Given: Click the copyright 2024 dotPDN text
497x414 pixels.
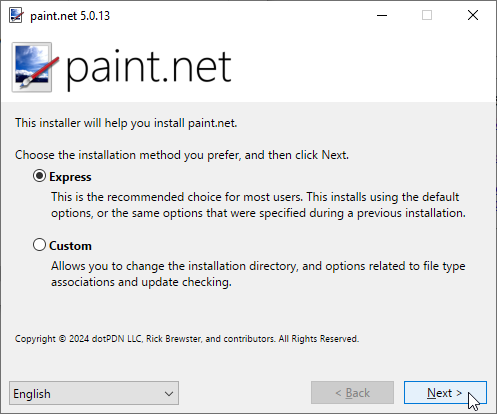Looking at the screenshot, I should coord(187,339).
